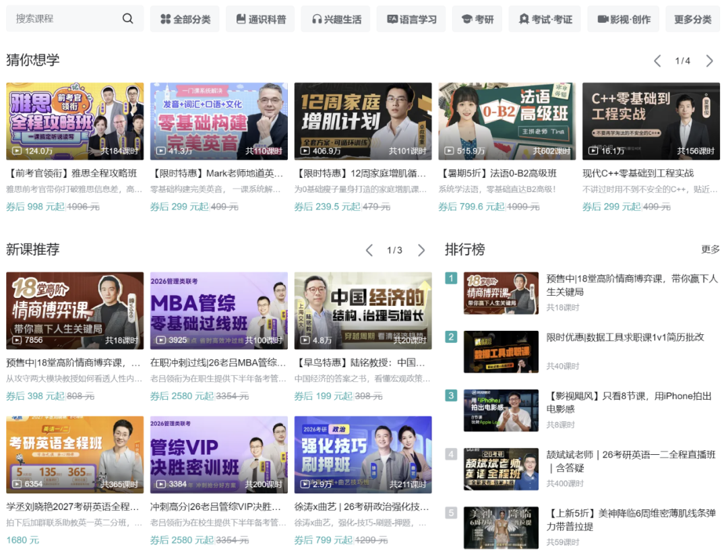This screenshot has height=560, width=728.
Task: Choose 语言学习 category
Action: [x=411, y=19]
